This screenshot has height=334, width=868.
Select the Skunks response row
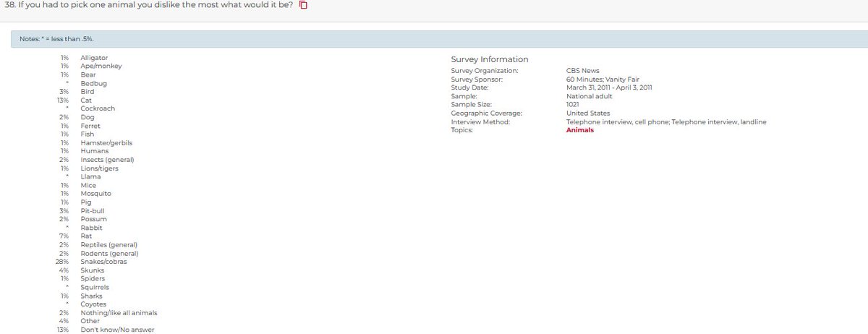pyautogui.click(x=80, y=270)
